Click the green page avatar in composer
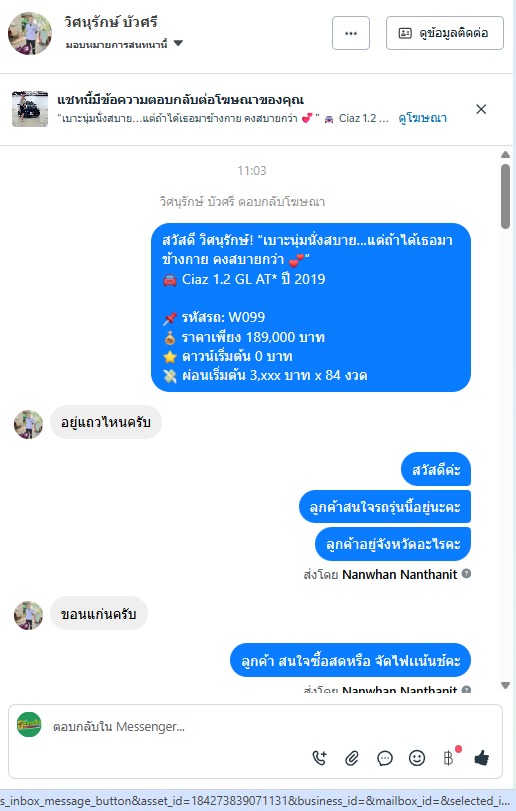 coord(29,725)
